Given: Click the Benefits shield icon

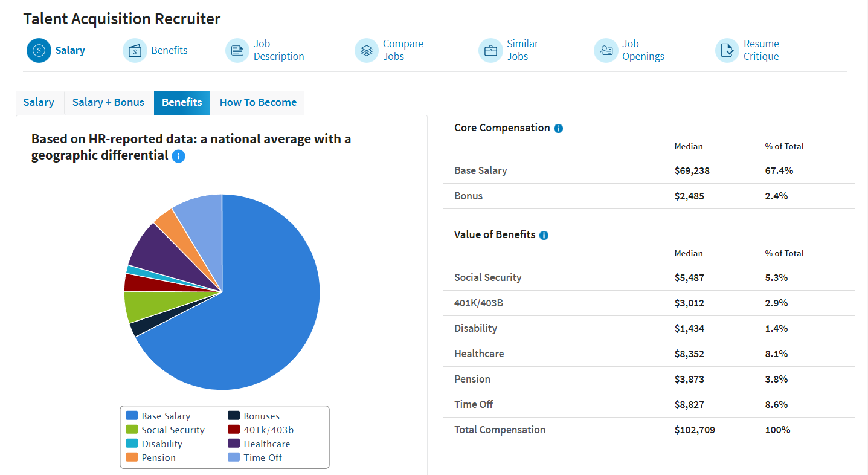Looking at the screenshot, I should (134, 50).
